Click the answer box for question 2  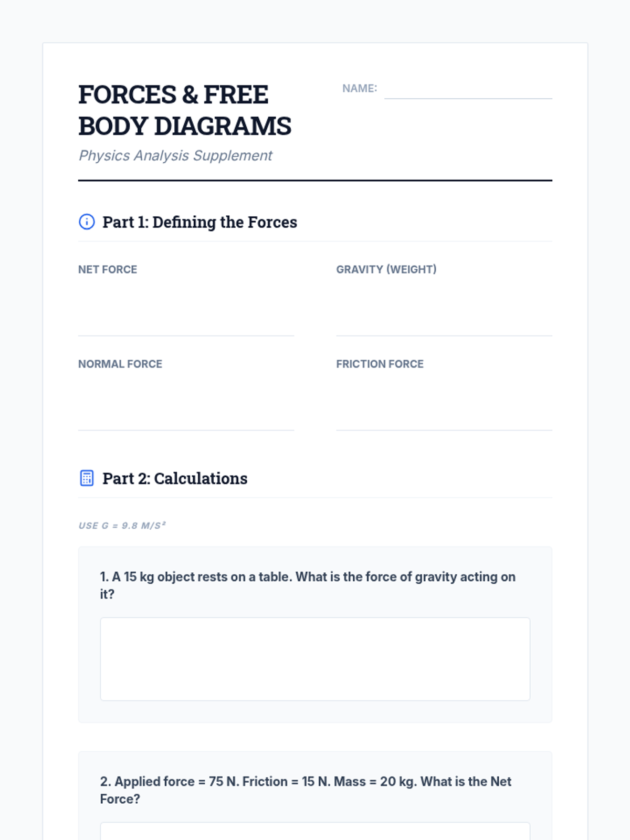coord(315,831)
